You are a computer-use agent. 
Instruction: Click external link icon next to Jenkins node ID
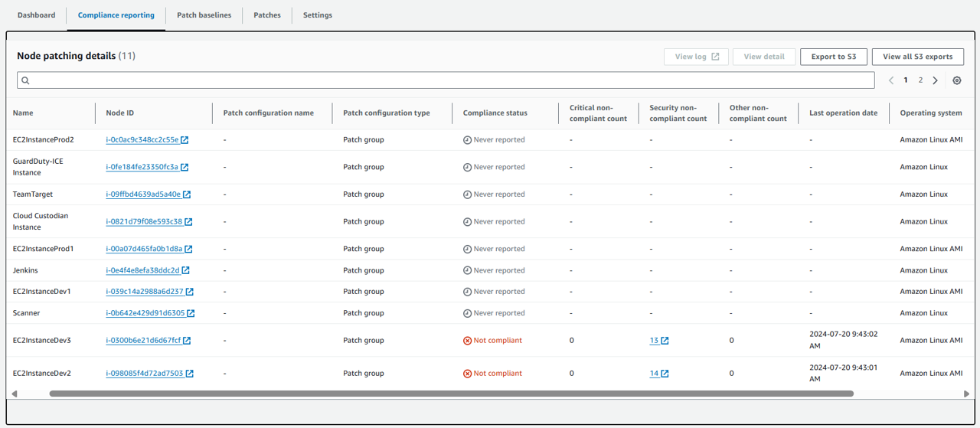[185, 270]
